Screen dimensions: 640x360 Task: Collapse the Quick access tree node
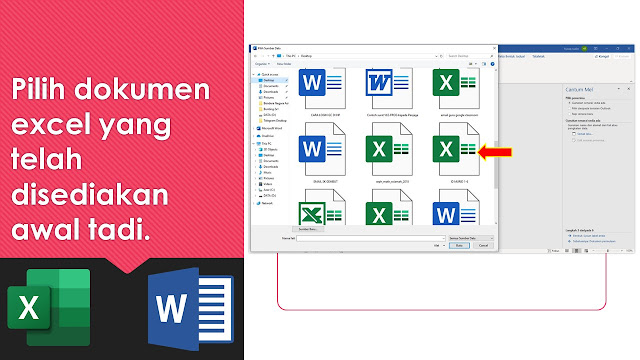pos(253,75)
